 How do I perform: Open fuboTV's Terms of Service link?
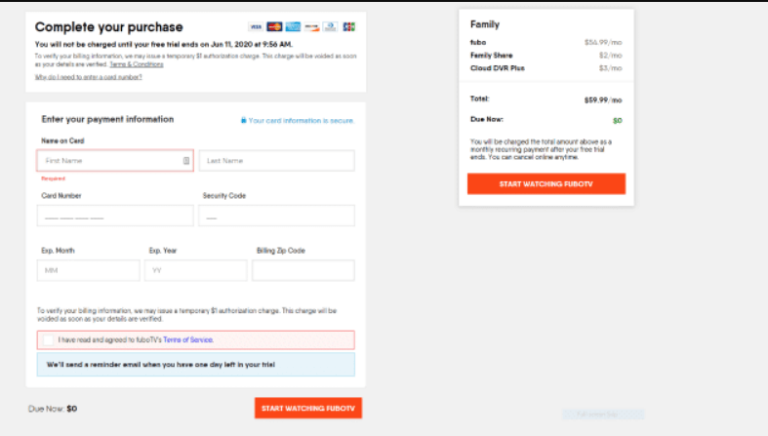point(188,340)
